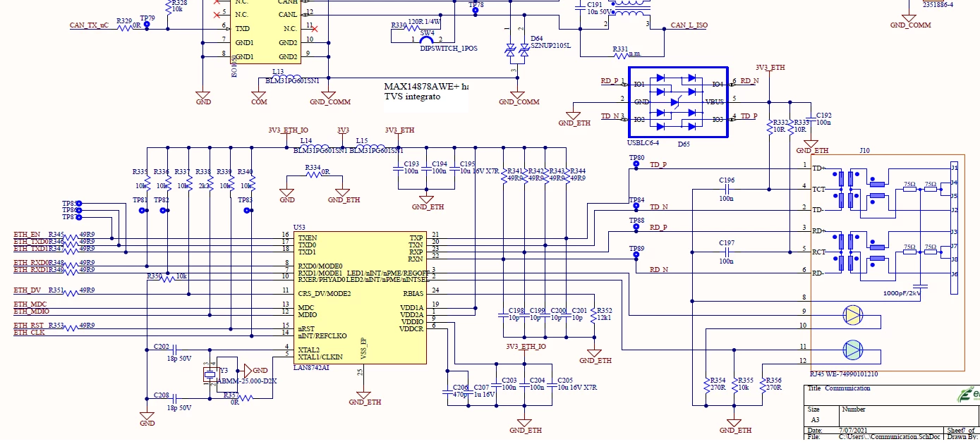Click the ETH_MDIO net label
This screenshot has width=980, height=444.
click(32, 312)
